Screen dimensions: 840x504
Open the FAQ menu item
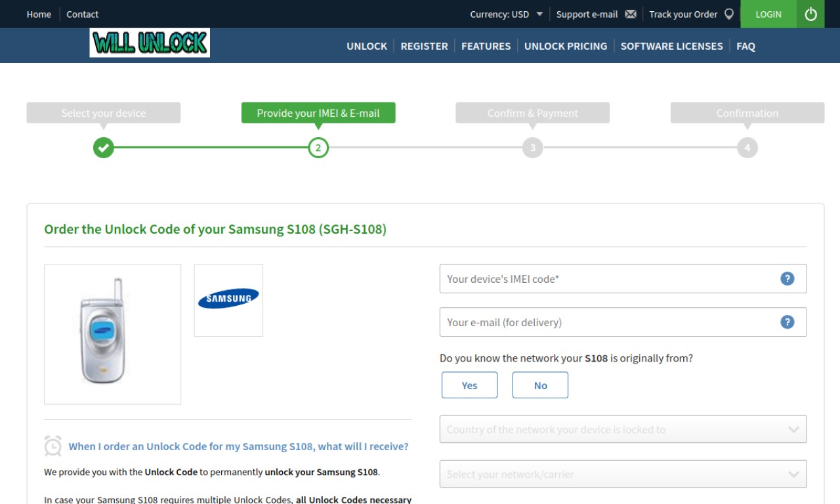745,46
